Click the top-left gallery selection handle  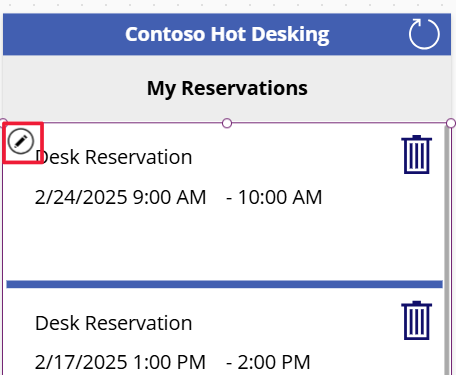point(3,122)
